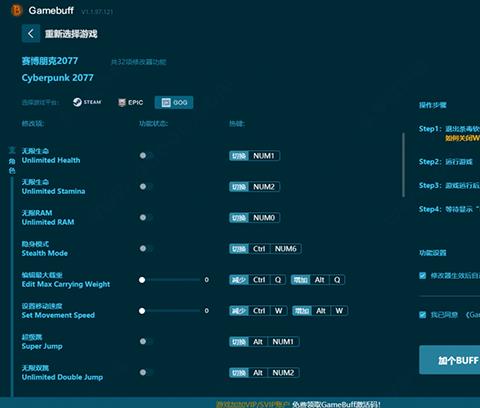Click Unlimited Double Jump label

62,377
